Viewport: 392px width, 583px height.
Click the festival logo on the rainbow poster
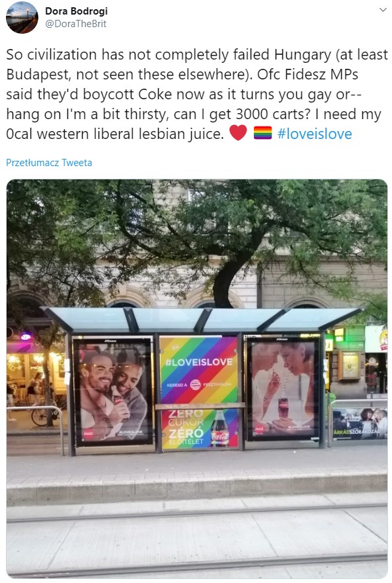[x=196, y=385]
